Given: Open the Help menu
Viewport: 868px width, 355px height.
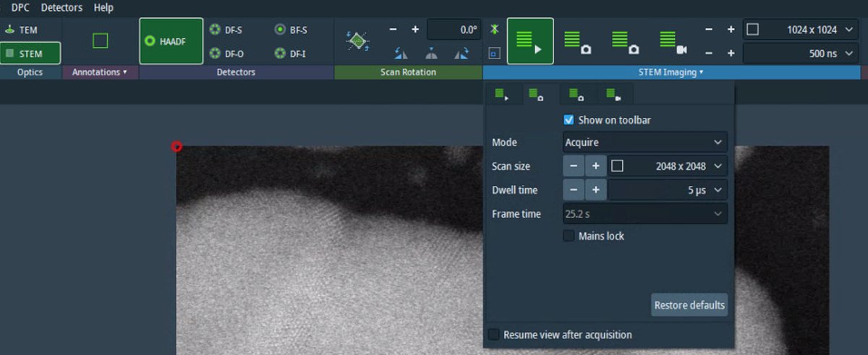Looking at the screenshot, I should point(103,7).
